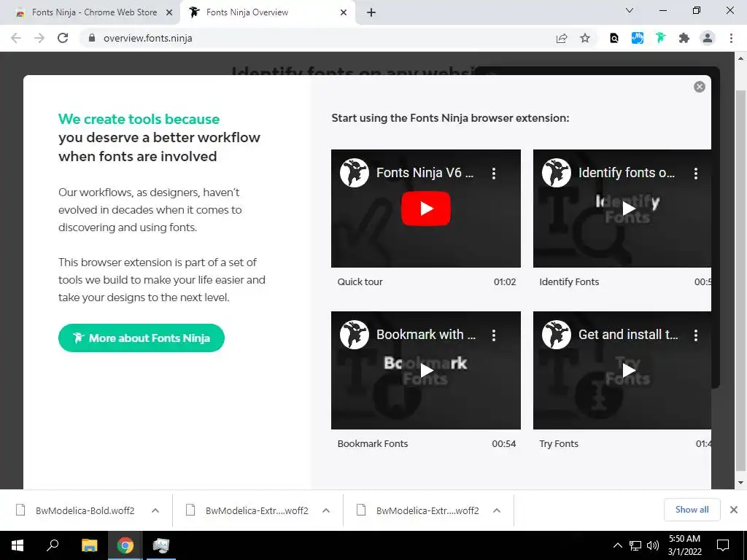Open options menu on Fonts Ninja V6 video
747x560 pixels.
coord(494,174)
